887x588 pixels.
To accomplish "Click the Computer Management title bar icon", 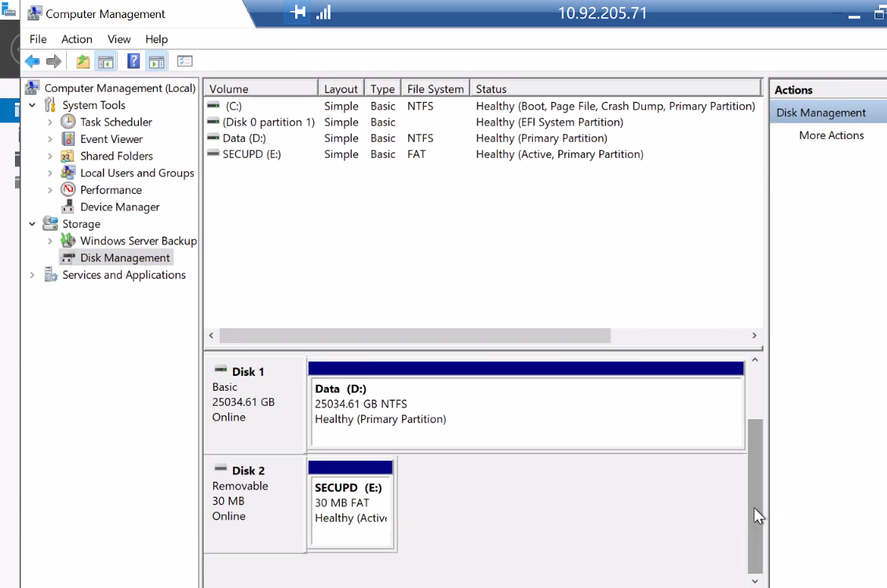I will [35, 13].
